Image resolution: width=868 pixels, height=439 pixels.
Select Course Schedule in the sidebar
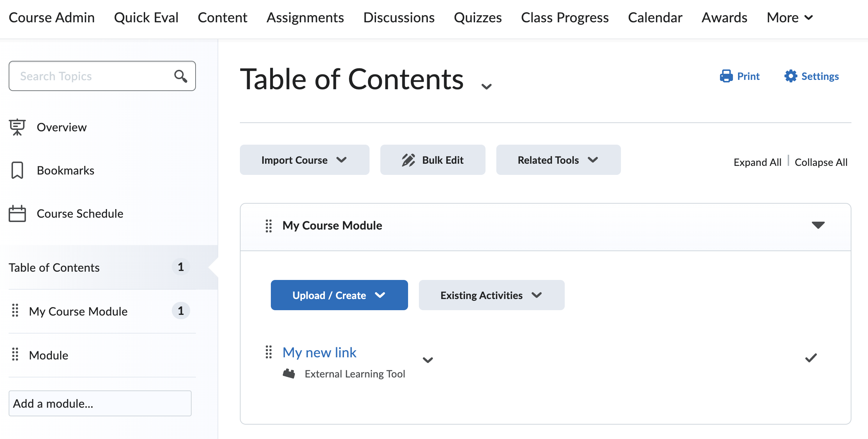(80, 214)
